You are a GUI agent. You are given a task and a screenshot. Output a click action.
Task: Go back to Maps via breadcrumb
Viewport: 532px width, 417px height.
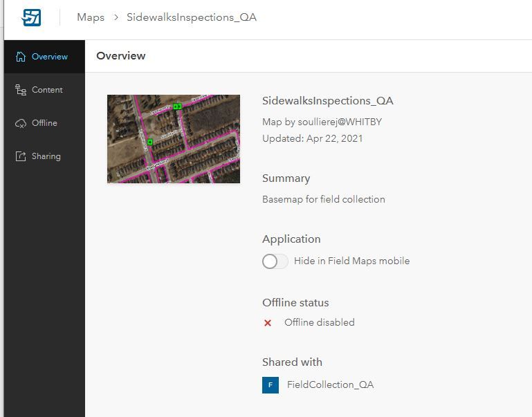(91, 17)
